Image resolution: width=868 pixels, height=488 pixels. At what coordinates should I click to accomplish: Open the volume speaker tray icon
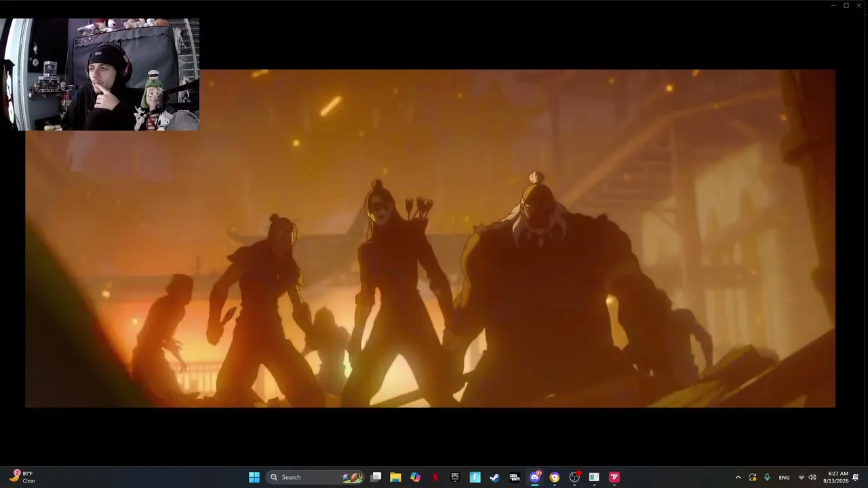click(x=812, y=477)
